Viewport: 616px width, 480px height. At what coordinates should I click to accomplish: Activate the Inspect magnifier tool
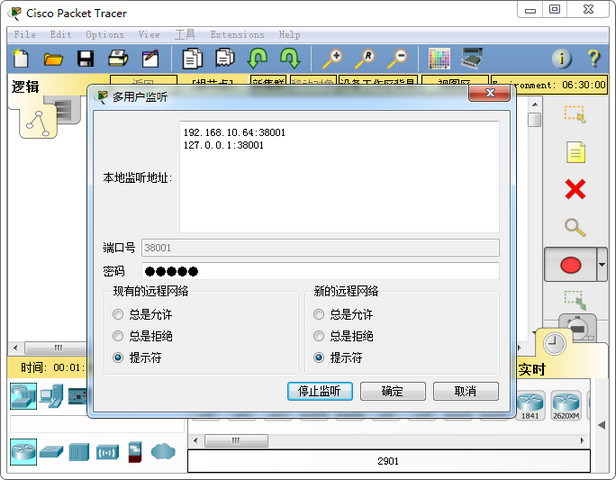[x=575, y=227]
